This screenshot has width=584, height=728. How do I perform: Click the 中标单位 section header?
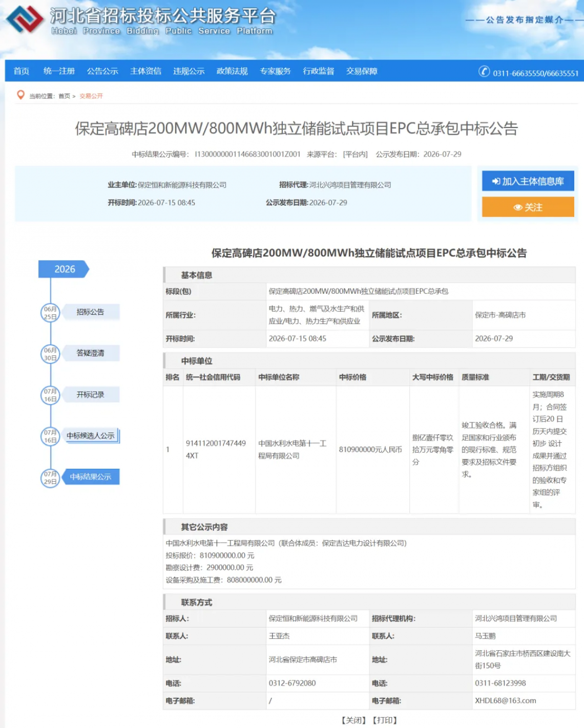[369, 361]
